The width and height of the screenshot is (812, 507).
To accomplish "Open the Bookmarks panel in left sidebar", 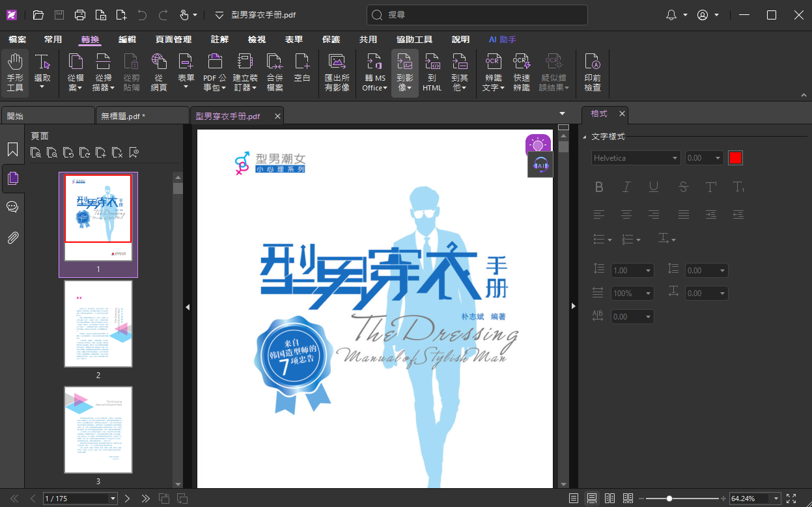I will tap(12, 150).
